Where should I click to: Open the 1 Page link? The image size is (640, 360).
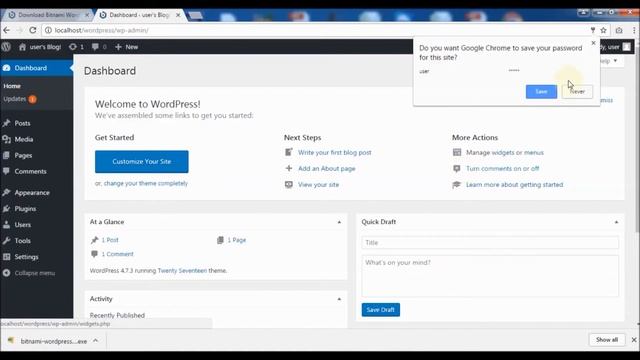coord(237,240)
